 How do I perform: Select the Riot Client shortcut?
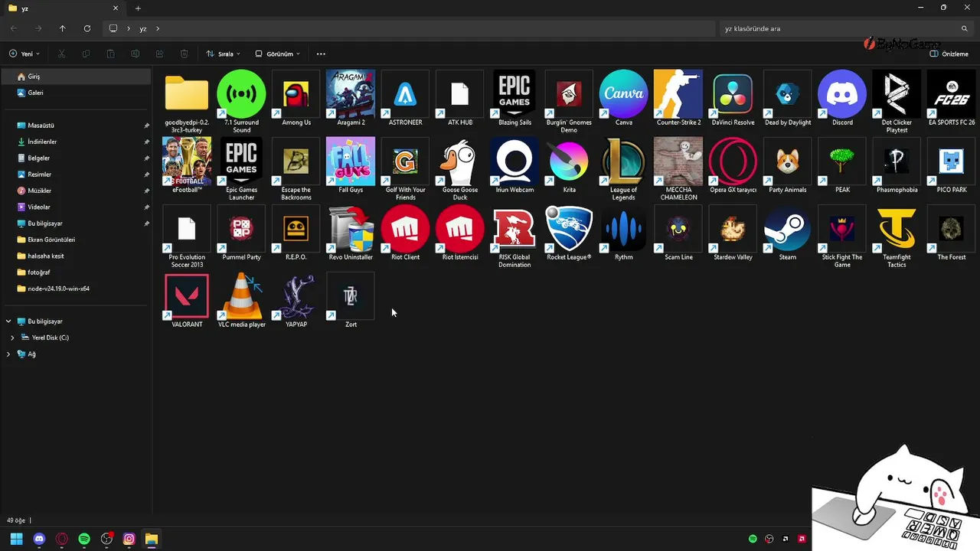tap(405, 233)
